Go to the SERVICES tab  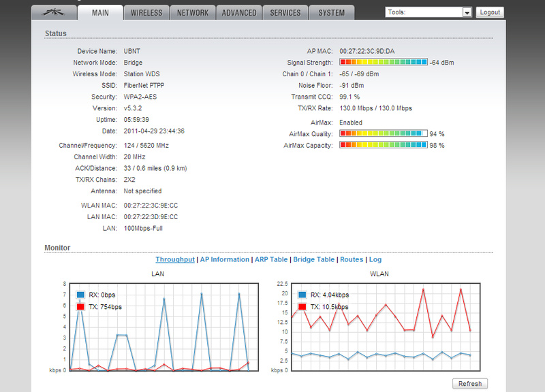[285, 12]
